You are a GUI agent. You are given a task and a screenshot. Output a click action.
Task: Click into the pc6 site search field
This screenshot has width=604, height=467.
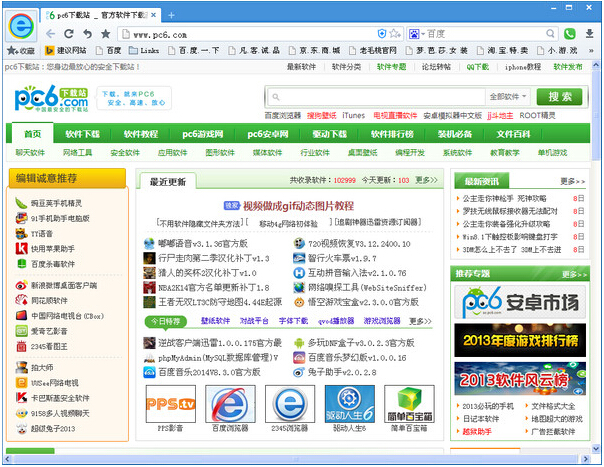[x=376, y=97]
